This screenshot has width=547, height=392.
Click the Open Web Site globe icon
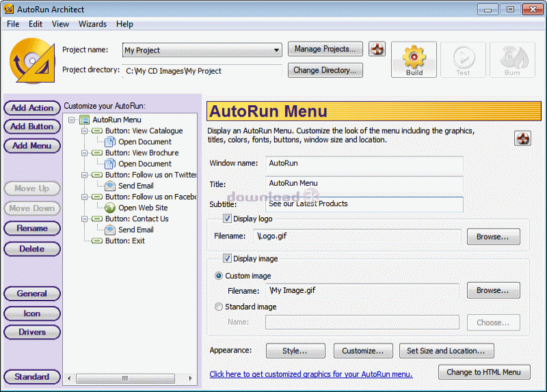[x=110, y=208]
